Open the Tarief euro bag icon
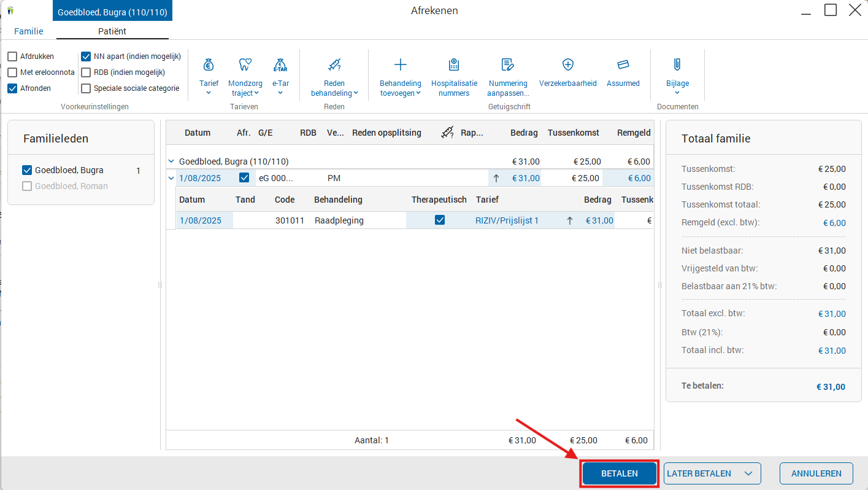The width and height of the screenshot is (868, 490). click(x=209, y=65)
